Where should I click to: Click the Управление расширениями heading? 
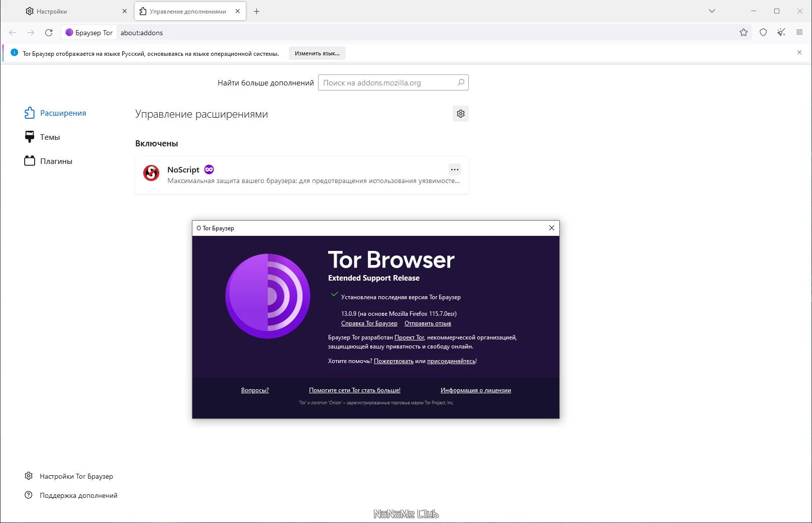click(x=201, y=114)
